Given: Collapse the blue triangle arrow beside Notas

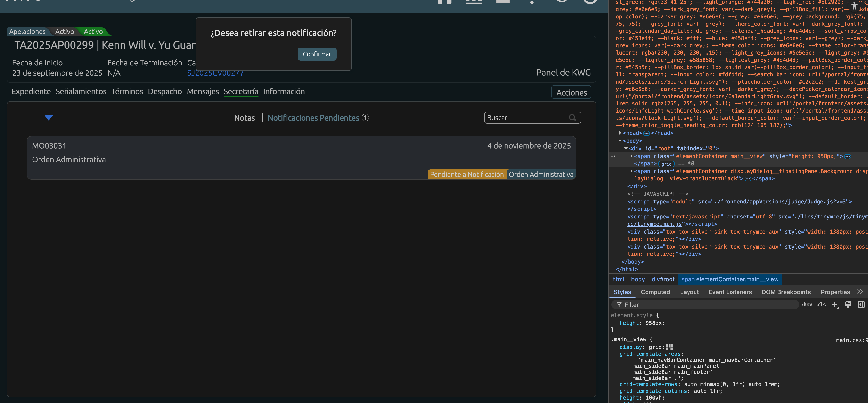Looking at the screenshot, I should coord(49,118).
